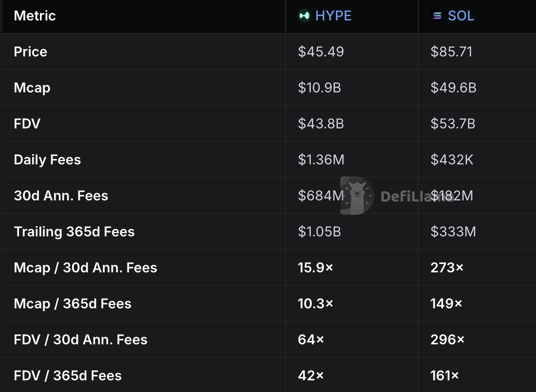Screen dimensions: 536x392
Task: Click the SOL multiple 161×
Action: point(445,375)
